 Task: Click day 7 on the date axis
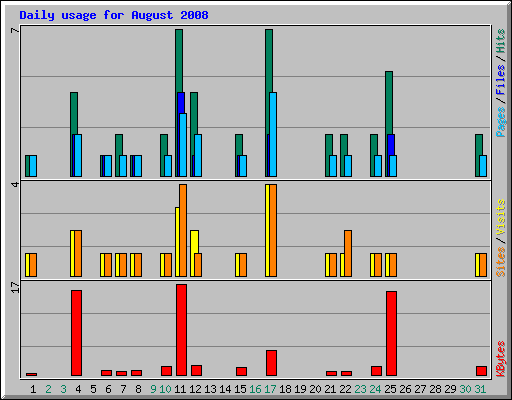coord(123,389)
